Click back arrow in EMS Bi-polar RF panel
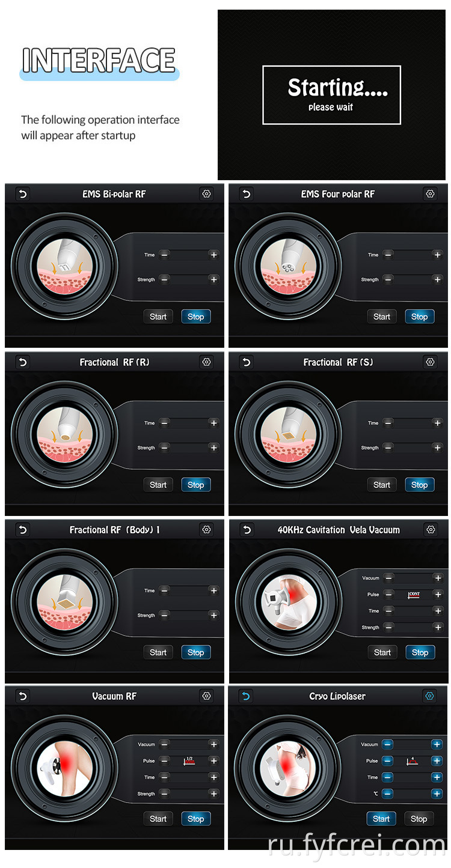The width and height of the screenshot is (451, 868). (x=23, y=194)
